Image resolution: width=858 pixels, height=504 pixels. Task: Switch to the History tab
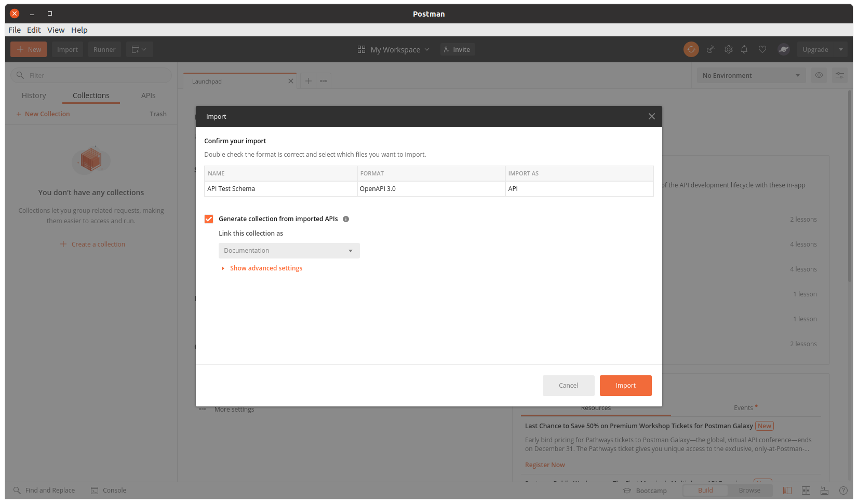pos(34,96)
